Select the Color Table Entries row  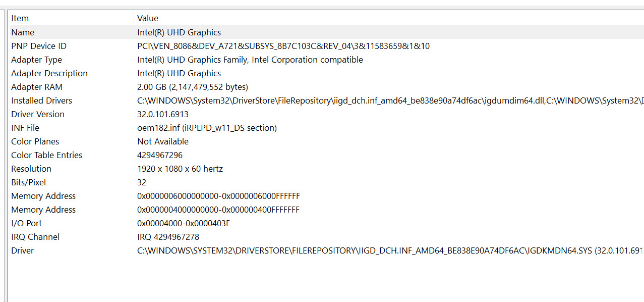tap(327, 155)
